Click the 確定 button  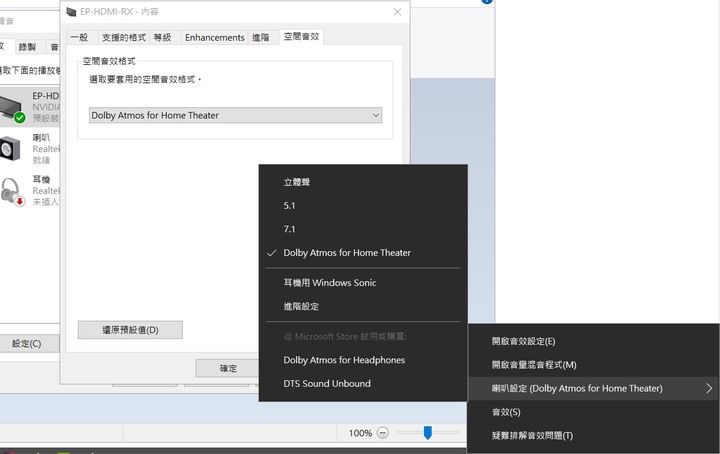pos(228,368)
